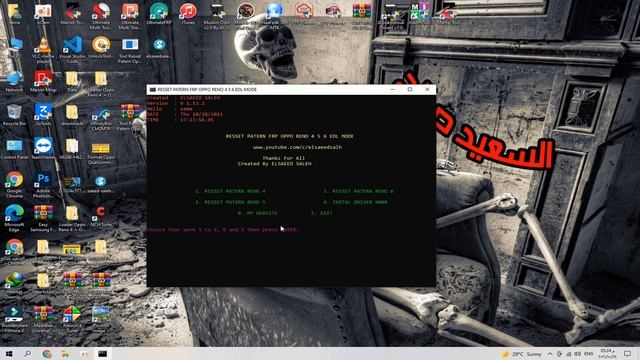The image size is (640, 360).
Task: Open the Visual Studio Code shortcut
Action: (72, 49)
